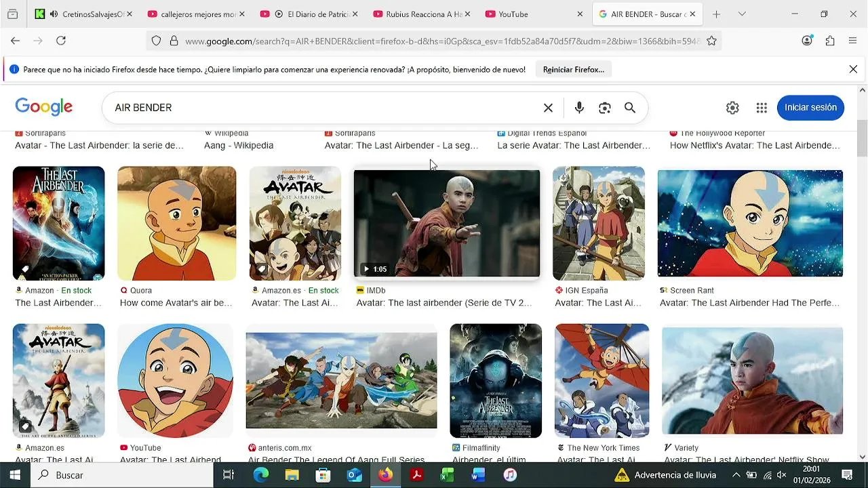Open iTunes music app from taskbar

pos(510,475)
